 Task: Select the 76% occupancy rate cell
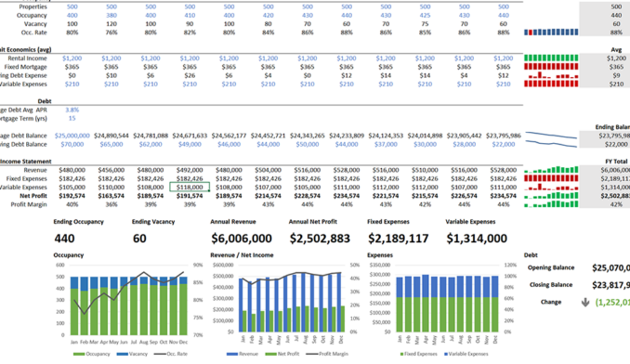click(x=112, y=32)
